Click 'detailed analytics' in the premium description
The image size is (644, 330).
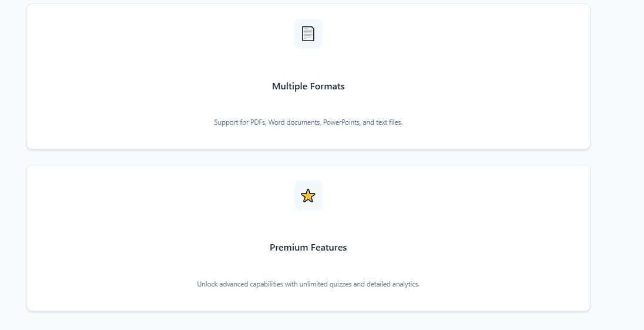(393, 284)
